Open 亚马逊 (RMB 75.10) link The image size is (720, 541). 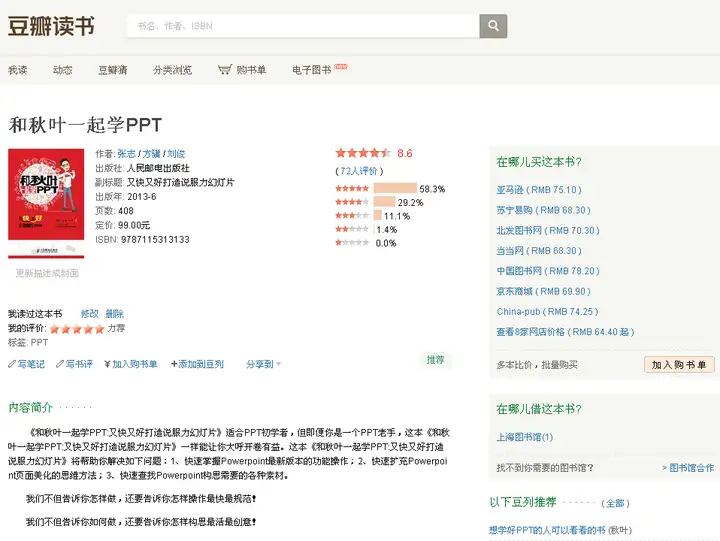(539, 190)
